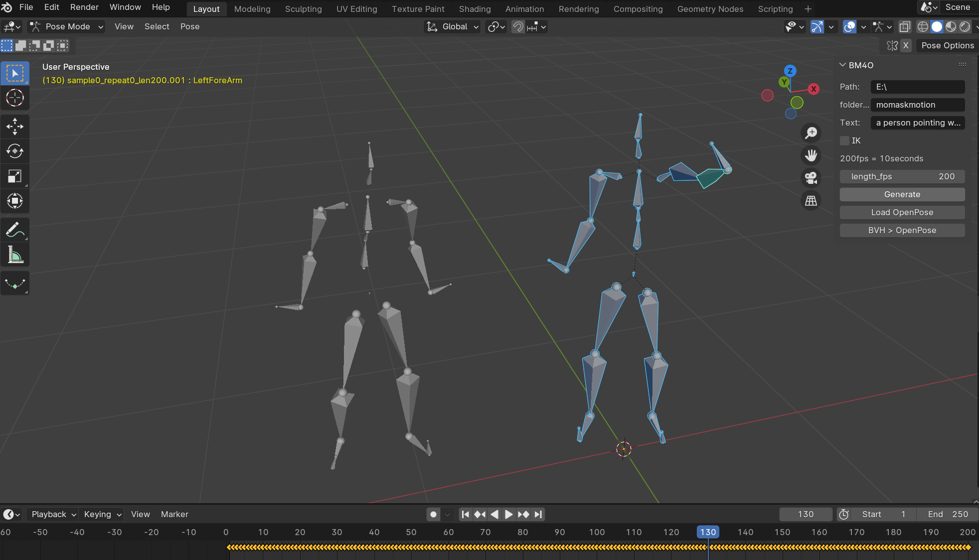Adjust the length_fps slider field
979x560 pixels.
pos(902,177)
